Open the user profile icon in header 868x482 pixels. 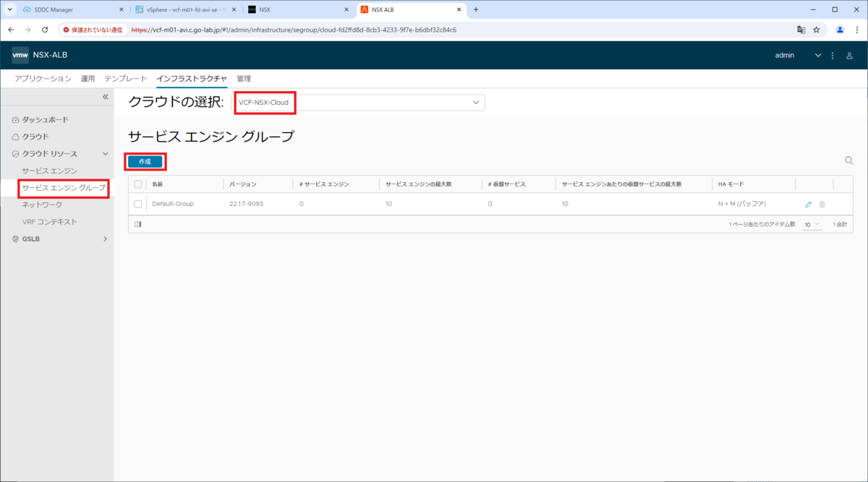(850, 56)
